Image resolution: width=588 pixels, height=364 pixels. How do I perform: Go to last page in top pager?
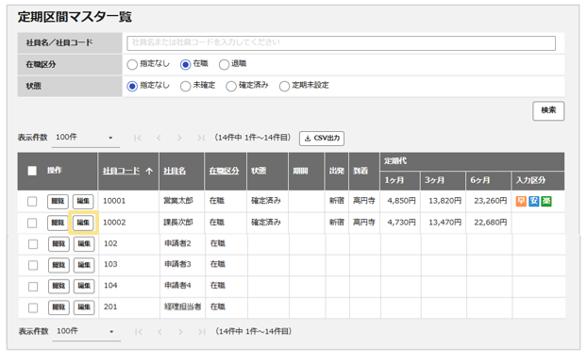201,138
